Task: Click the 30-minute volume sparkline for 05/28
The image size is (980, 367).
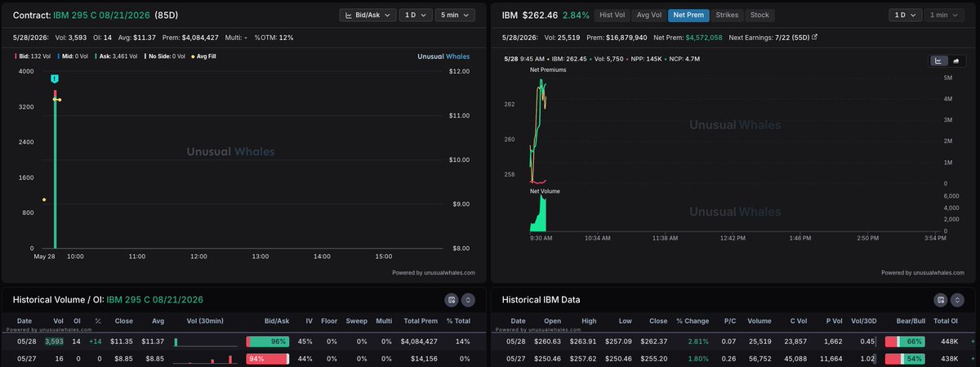Action: click(x=206, y=342)
